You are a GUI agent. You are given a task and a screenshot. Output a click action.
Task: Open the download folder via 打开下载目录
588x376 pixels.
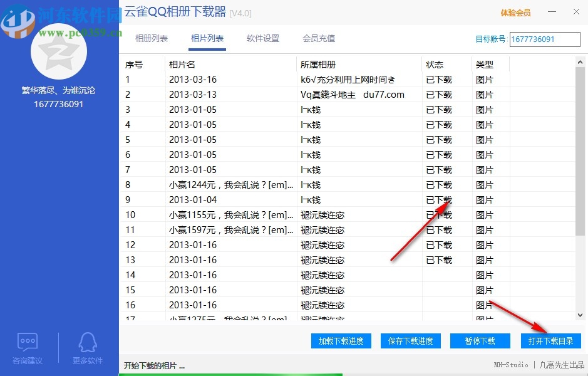click(551, 341)
